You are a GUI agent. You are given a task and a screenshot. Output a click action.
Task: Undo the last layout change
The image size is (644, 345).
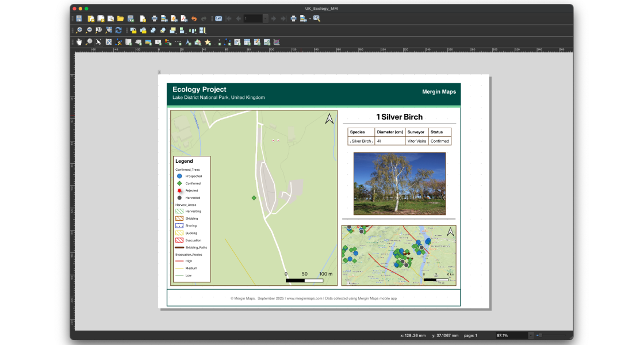coord(194,18)
